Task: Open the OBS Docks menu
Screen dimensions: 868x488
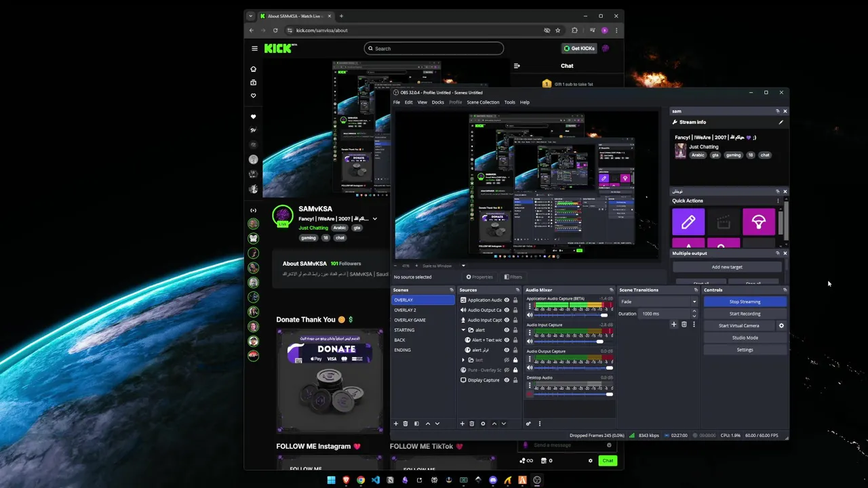Action: (438, 102)
